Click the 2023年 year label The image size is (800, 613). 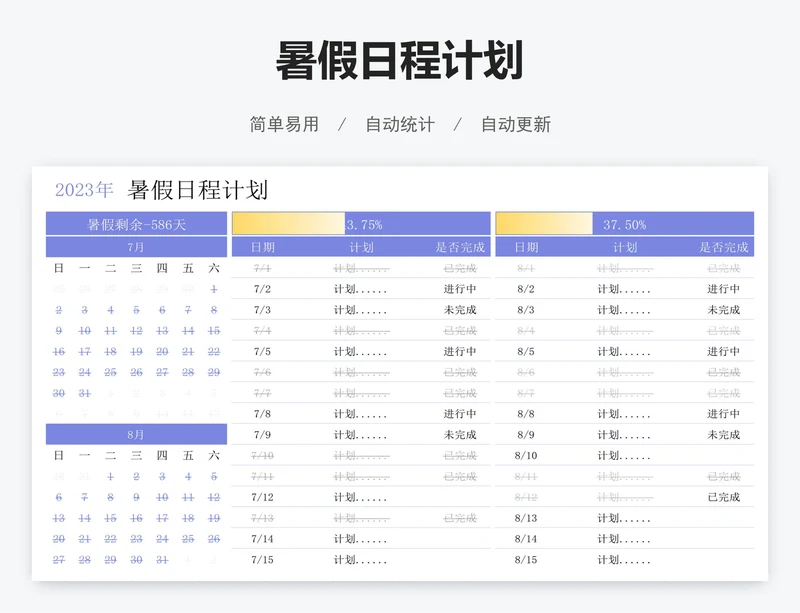(84, 190)
